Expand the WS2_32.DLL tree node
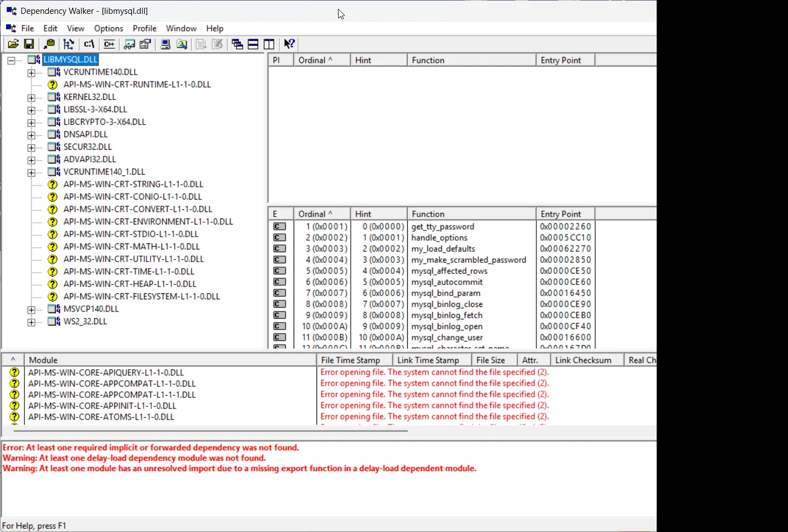Image resolution: width=788 pixels, height=532 pixels. point(31,322)
